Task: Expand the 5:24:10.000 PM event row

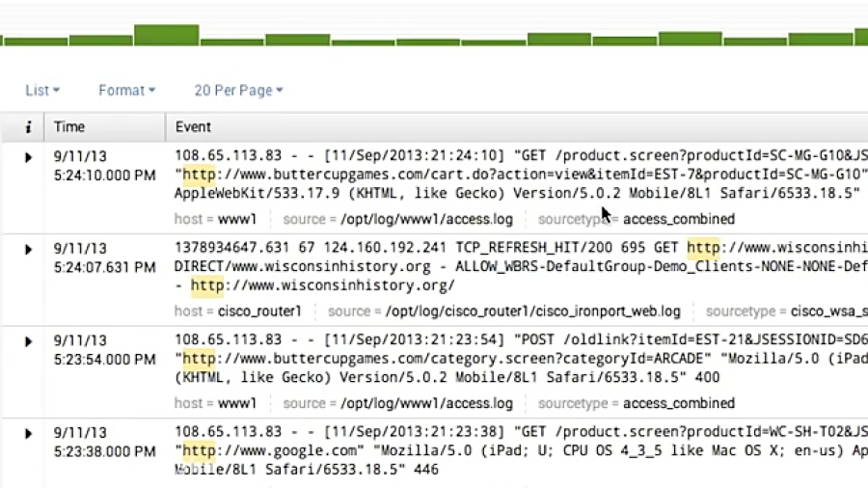Action: pos(28,158)
